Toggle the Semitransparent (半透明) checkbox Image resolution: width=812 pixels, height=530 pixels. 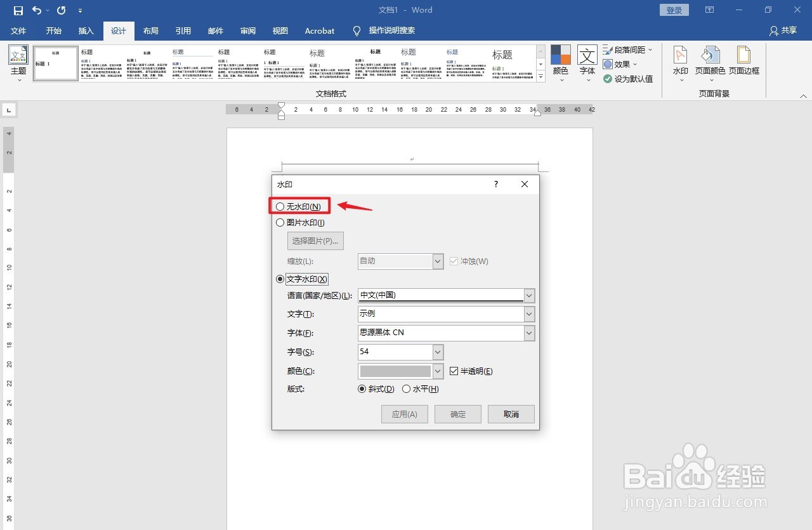point(454,371)
